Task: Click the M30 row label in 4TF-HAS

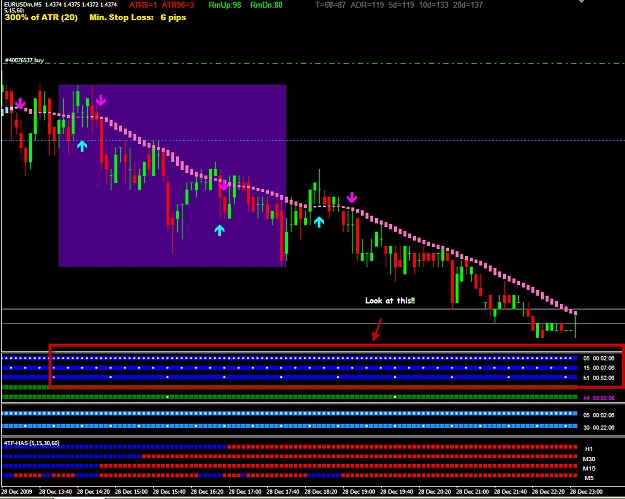Action: click(589, 459)
